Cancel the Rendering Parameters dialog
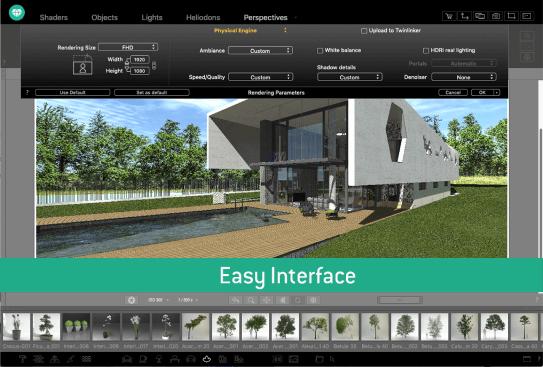This screenshot has width=543, height=367. pos(453,92)
